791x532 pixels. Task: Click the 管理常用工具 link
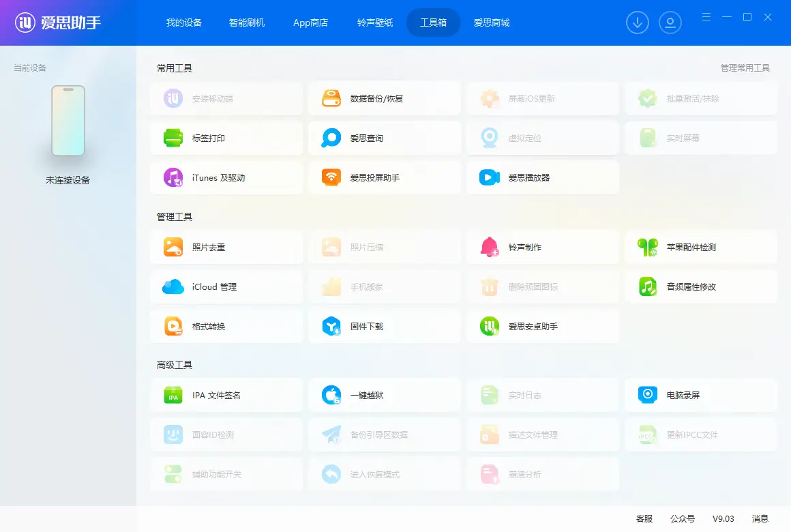coord(745,68)
